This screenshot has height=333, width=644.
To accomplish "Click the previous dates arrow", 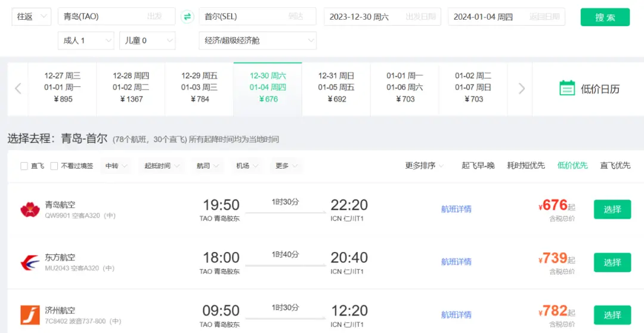I will tap(18, 89).
